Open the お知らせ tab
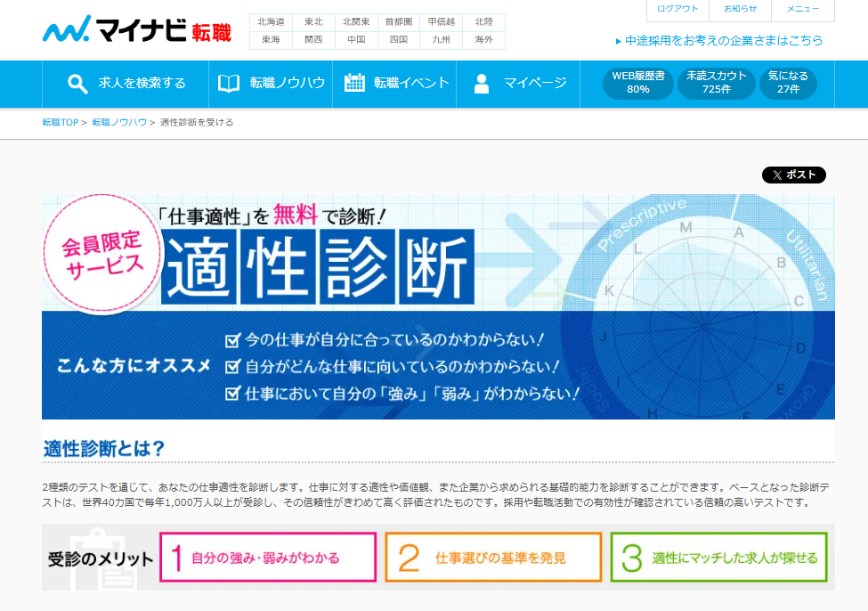This screenshot has height=611, width=868. click(740, 9)
